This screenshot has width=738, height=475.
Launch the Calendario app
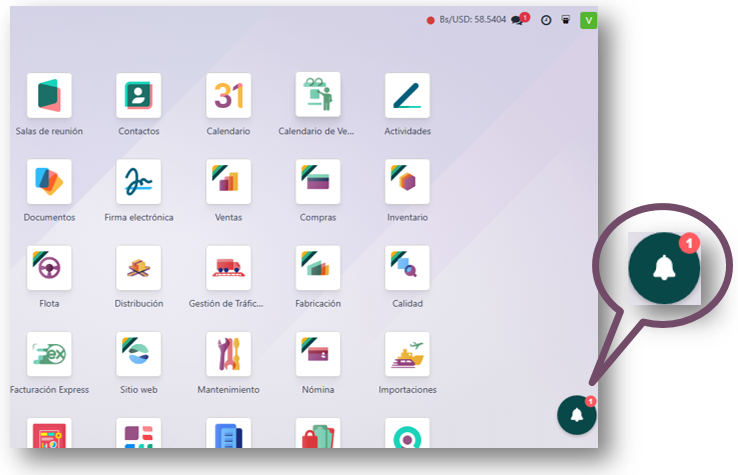click(x=228, y=96)
